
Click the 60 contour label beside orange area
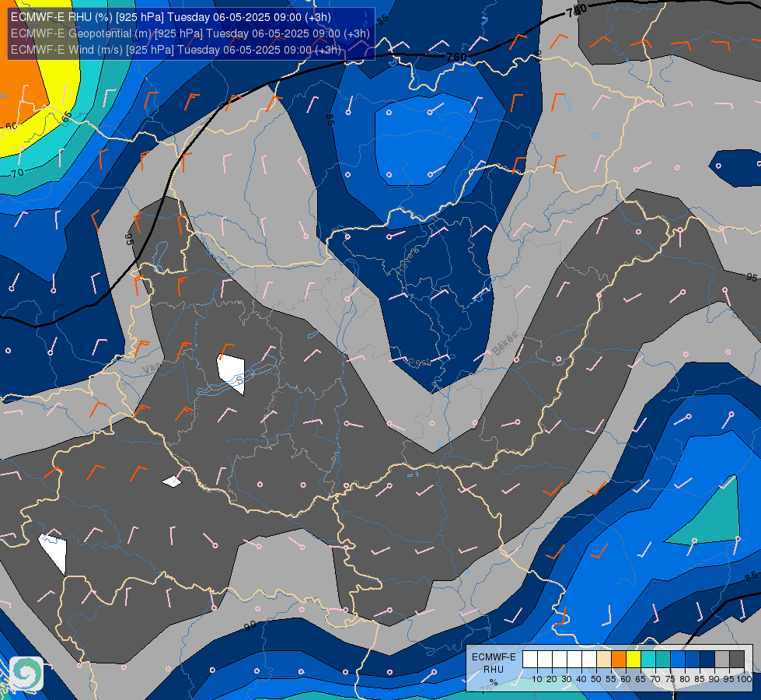[x=11, y=127]
